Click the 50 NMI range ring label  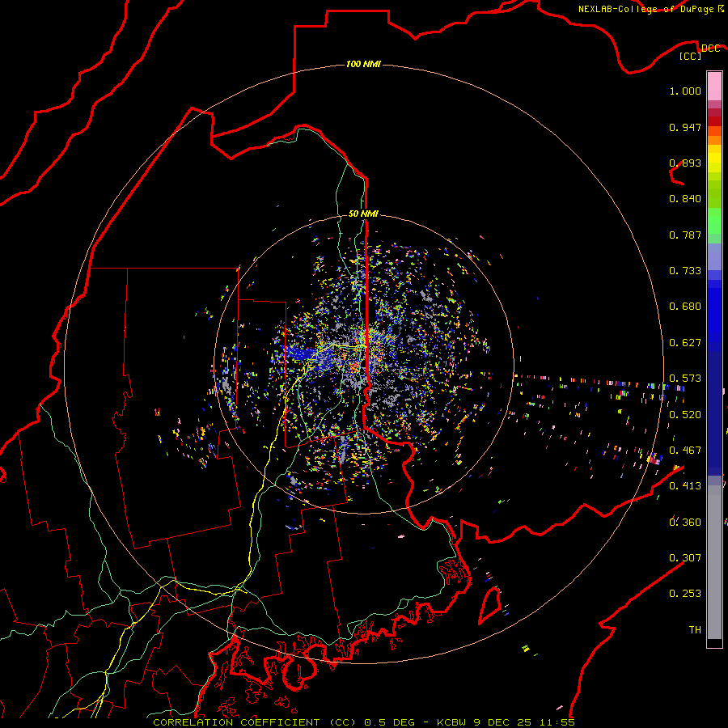click(x=363, y=214)
